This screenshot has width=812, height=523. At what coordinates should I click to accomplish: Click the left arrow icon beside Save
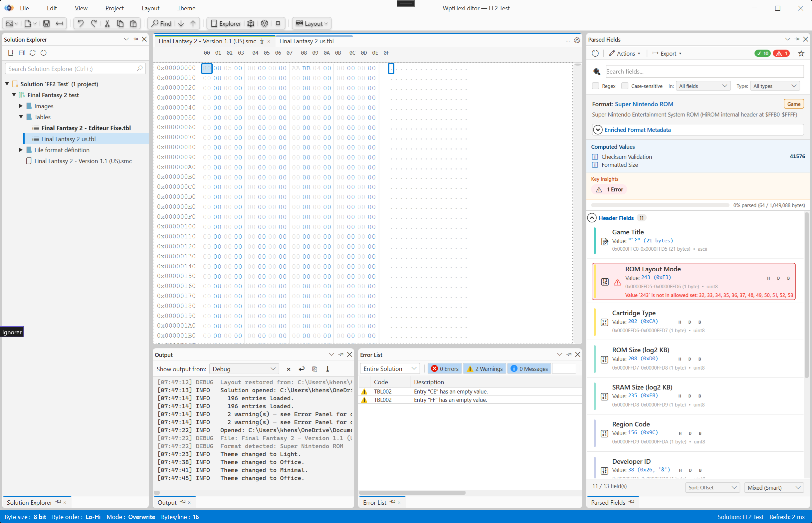pyautogui.click(x=60, y=23)
